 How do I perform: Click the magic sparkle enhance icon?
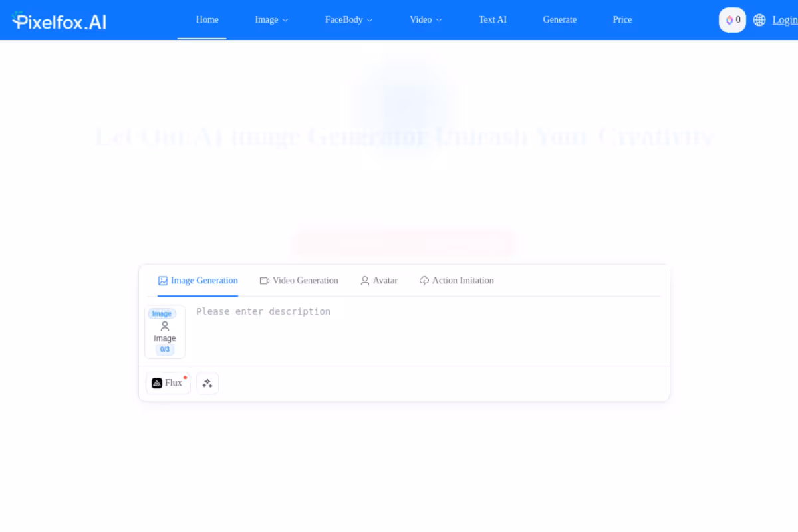[x=207, y=383]
